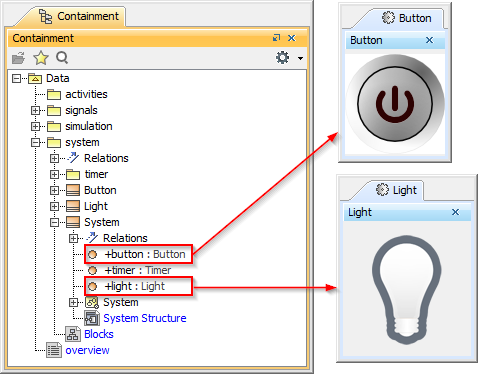Click the +timer property circle icon
482x377 pixels.
click(x=92, y=270)
